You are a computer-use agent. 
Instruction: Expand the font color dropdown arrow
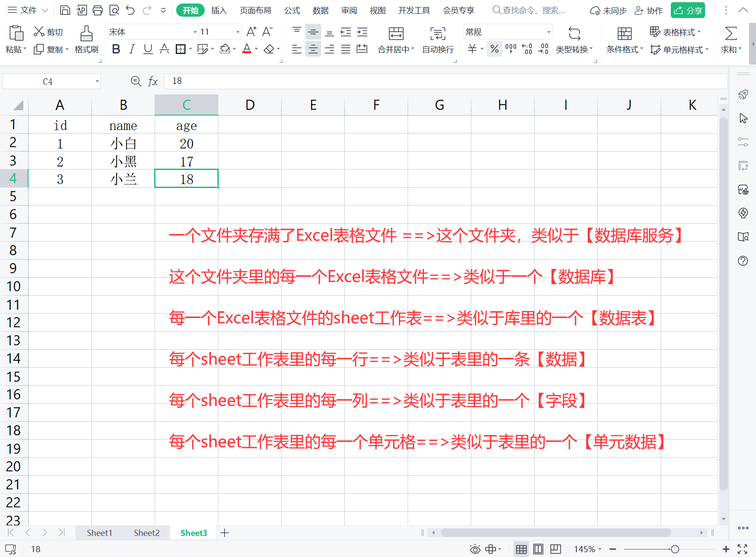point(256,49)
